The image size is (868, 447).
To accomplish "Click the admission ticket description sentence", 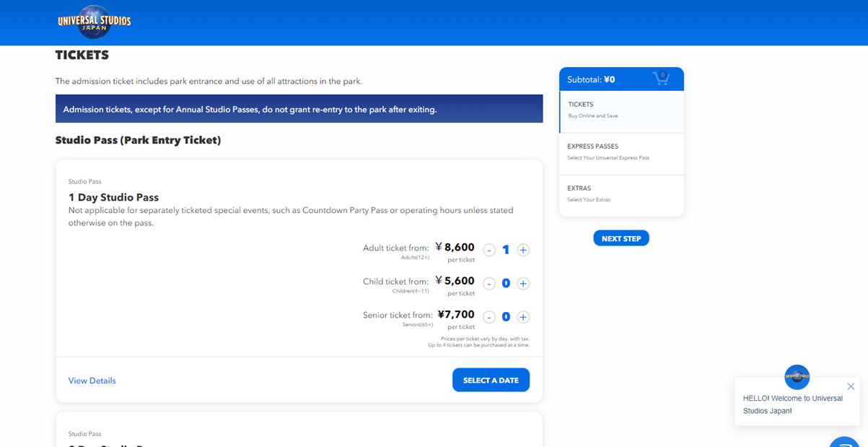I will point(209,81).
